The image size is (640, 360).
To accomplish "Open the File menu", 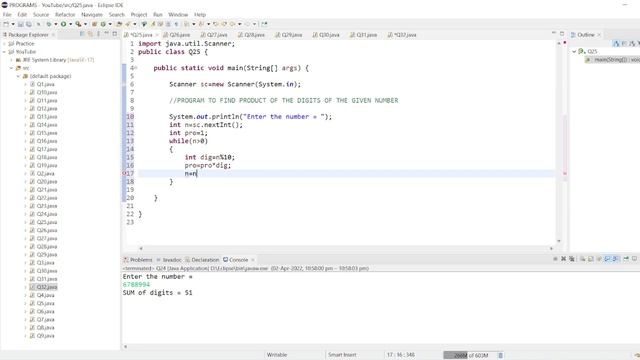I will (7, 14).
